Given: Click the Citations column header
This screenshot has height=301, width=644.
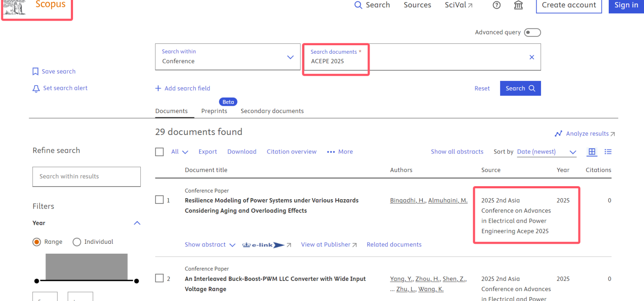Looking at the screenshot, I should (x=598, y=170).
